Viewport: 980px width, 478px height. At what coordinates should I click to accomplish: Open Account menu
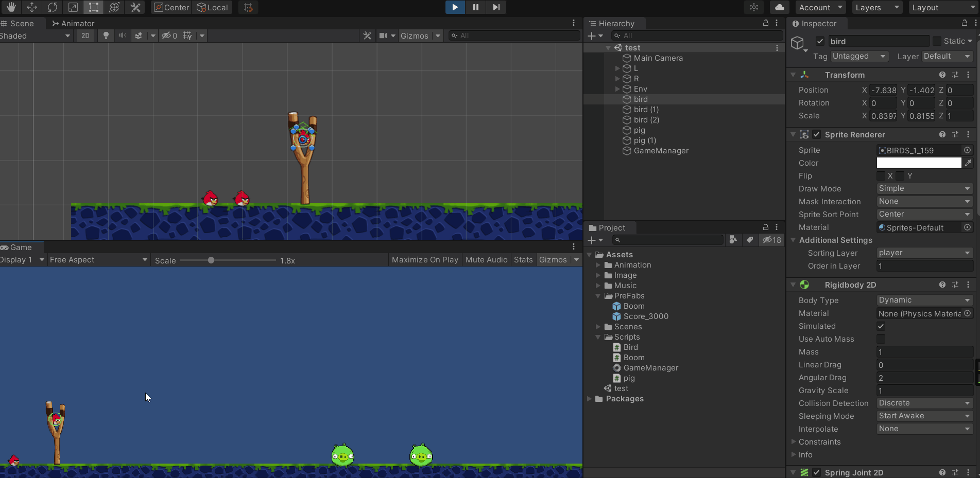coord(821,7)
